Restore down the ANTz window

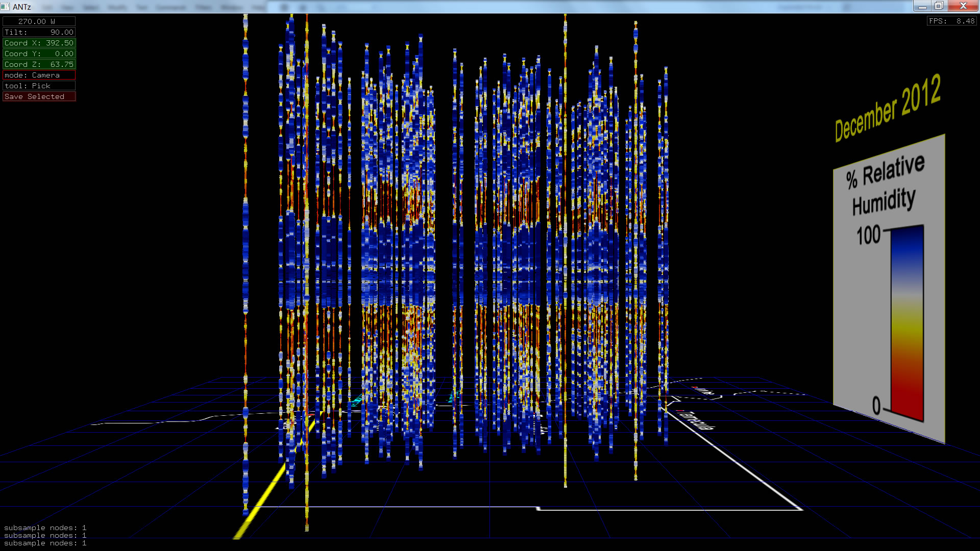[x=939, y=6]
